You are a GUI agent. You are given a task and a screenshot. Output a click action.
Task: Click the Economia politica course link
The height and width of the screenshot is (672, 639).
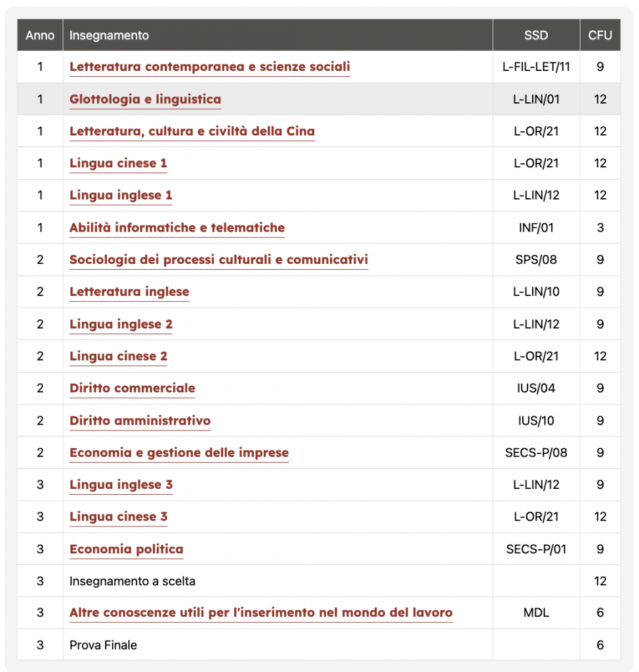pos(126,549)
